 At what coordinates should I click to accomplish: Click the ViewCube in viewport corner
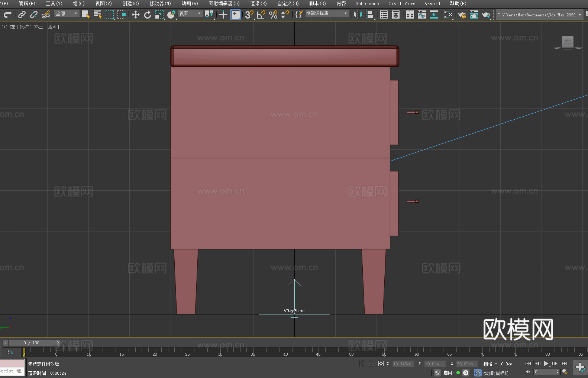[568, 42]
